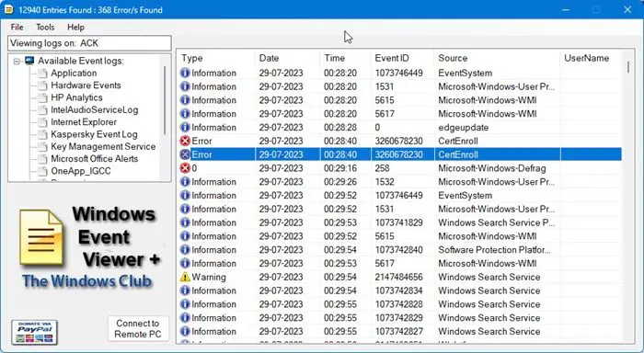Screen dimensions: 644x353
Task: Click the Connect to Remote PC button
Action: click(138, 328)
